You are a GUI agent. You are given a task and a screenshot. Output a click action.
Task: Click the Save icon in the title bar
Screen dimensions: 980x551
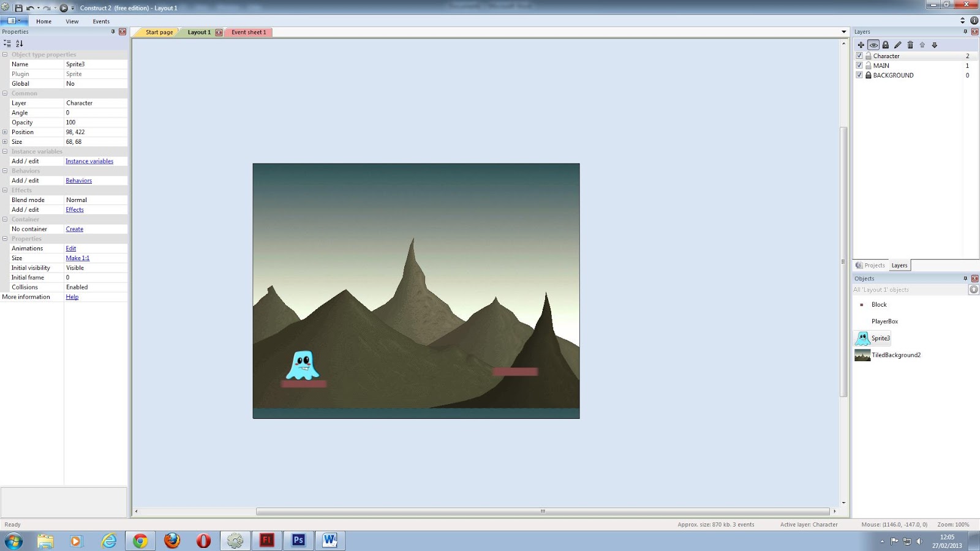pyautogui.click(x=19, y=8)
